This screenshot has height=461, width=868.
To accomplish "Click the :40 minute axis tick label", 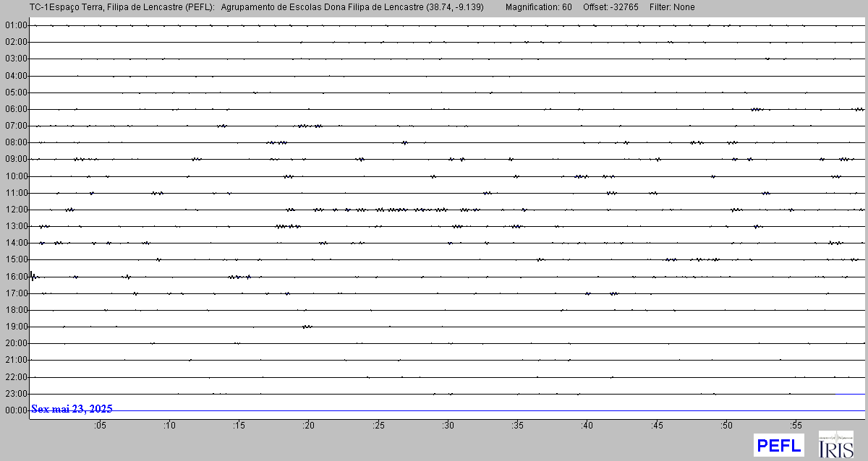I will [587, 426].
